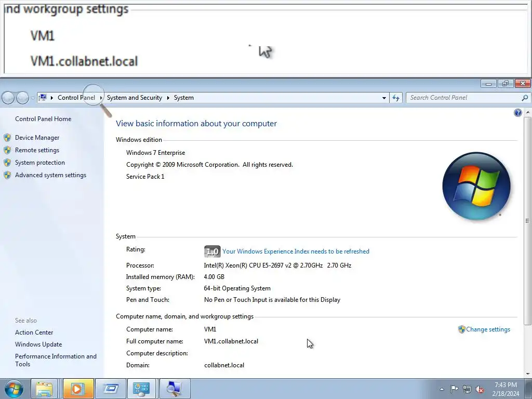This screenshot has width=532, height=399.
Task: Click the Action Center flag tray icon
Action: coord(454,389)
